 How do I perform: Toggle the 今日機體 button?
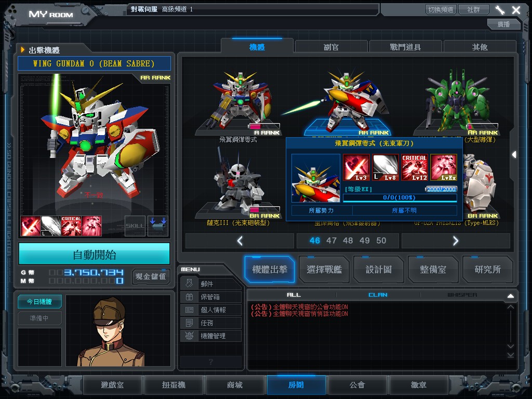coord(39,301)
